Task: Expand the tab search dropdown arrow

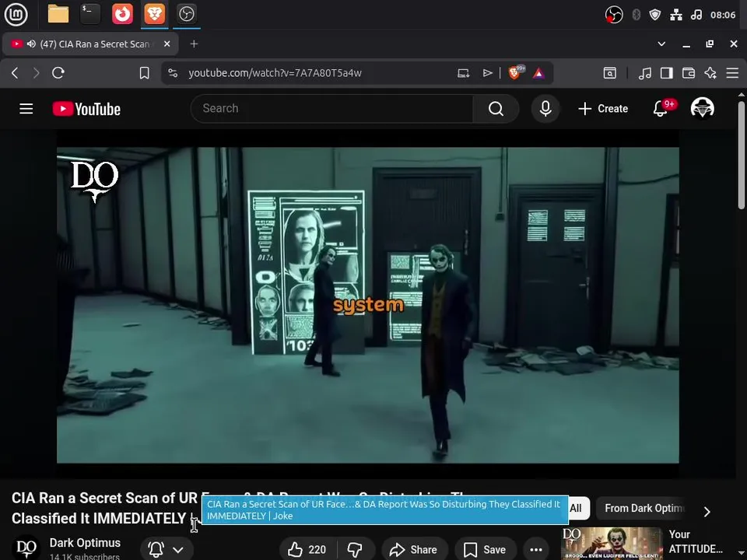Action: (x=661, y=44)
